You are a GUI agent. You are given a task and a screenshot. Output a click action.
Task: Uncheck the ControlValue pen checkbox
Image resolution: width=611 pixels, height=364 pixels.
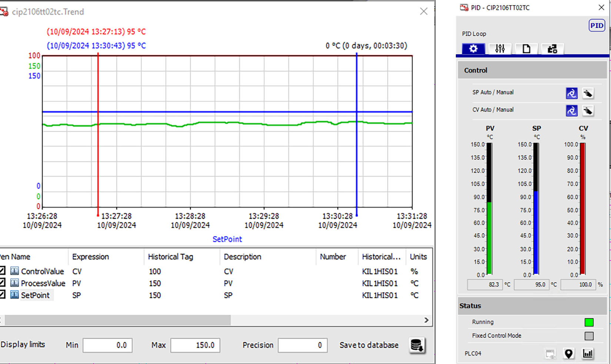point(2,271)
